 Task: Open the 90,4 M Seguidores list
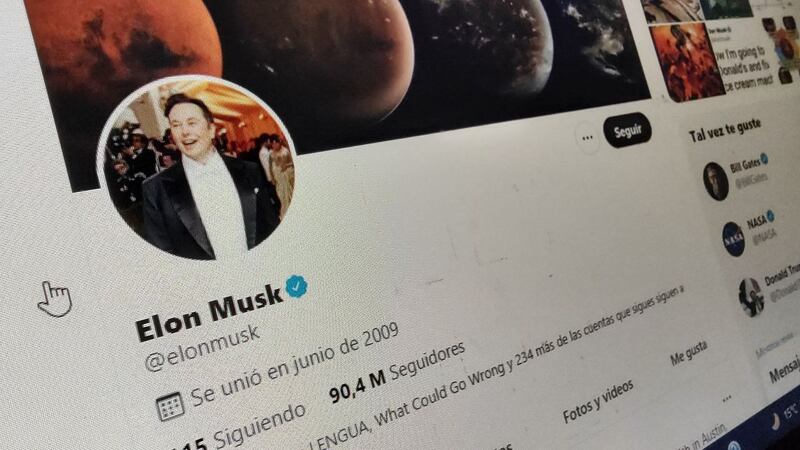point(397,372)
